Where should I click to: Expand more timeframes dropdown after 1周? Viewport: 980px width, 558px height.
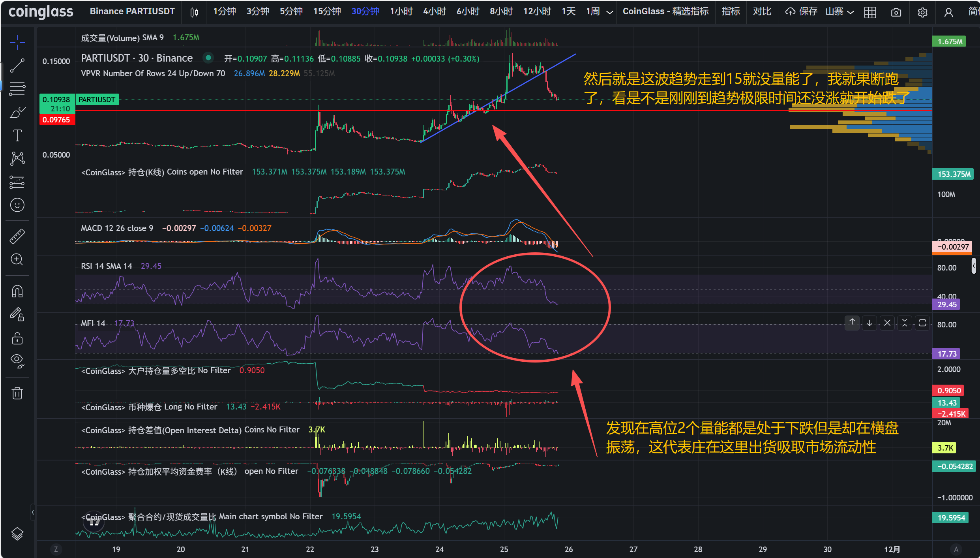pos(609,12)
